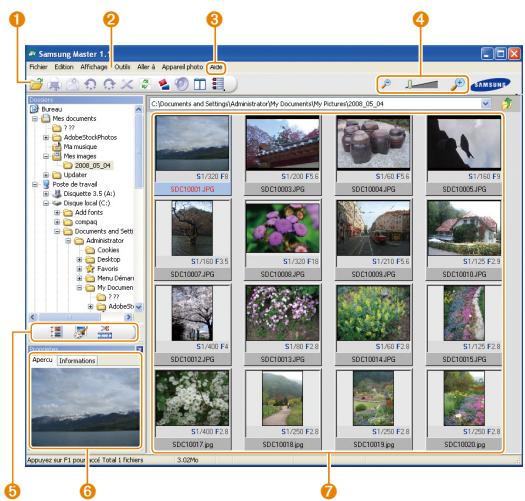Open the folder path dropdown arrow

[486, 103]
